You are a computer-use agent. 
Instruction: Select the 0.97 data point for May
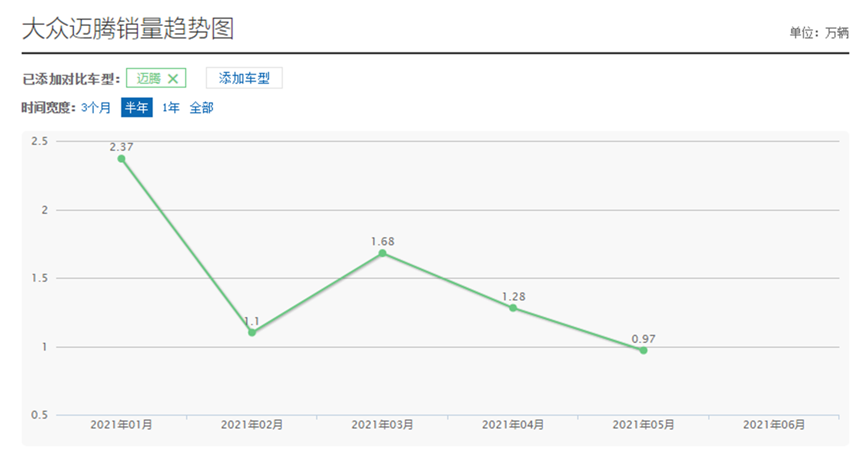pyautogui.click(x=643, y=350)
